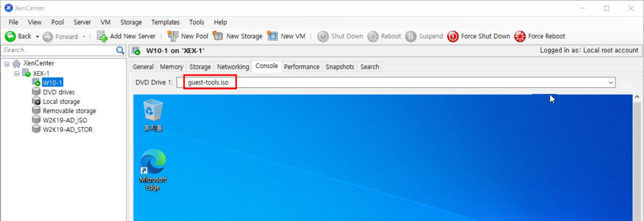Image resolution: width=644 pixels, height=221 pixels.
Task: Switch to the Performance tab
Action: point(302,67)
